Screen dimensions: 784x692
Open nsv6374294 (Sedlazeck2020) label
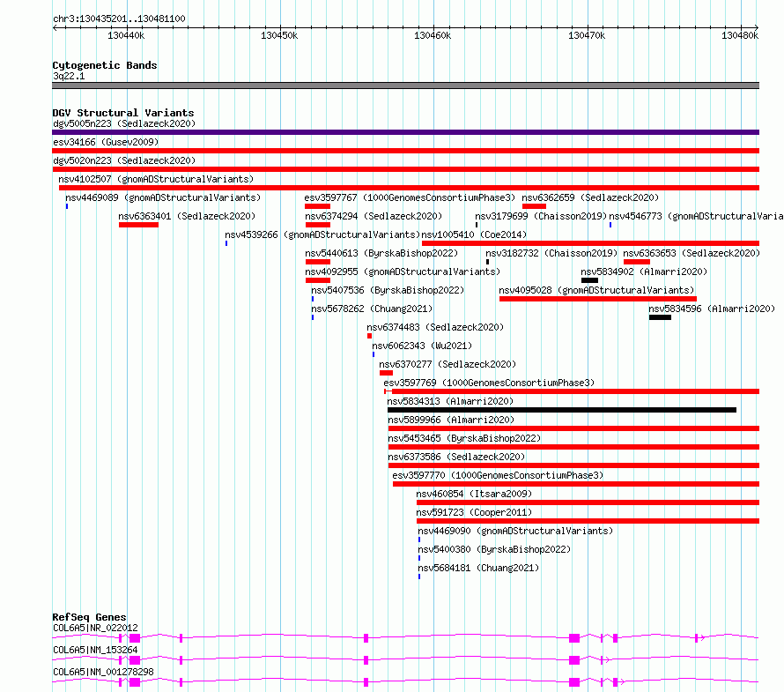(x=374, y=216)
